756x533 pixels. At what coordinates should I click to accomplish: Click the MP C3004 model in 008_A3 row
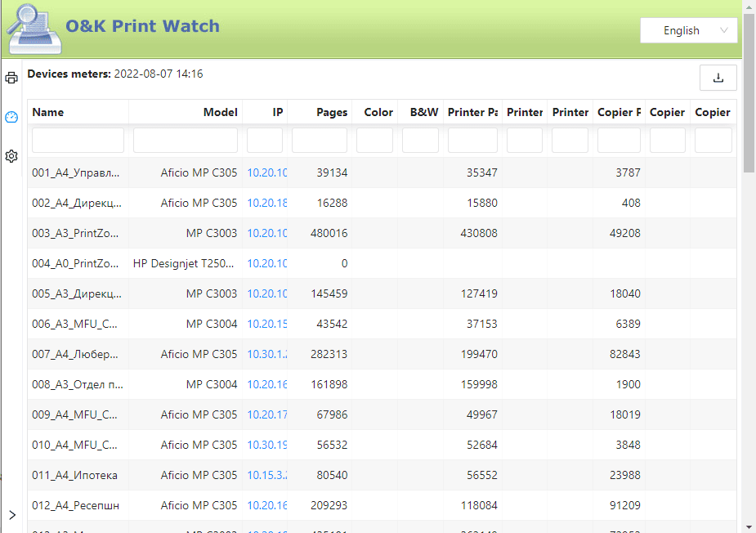212,384
